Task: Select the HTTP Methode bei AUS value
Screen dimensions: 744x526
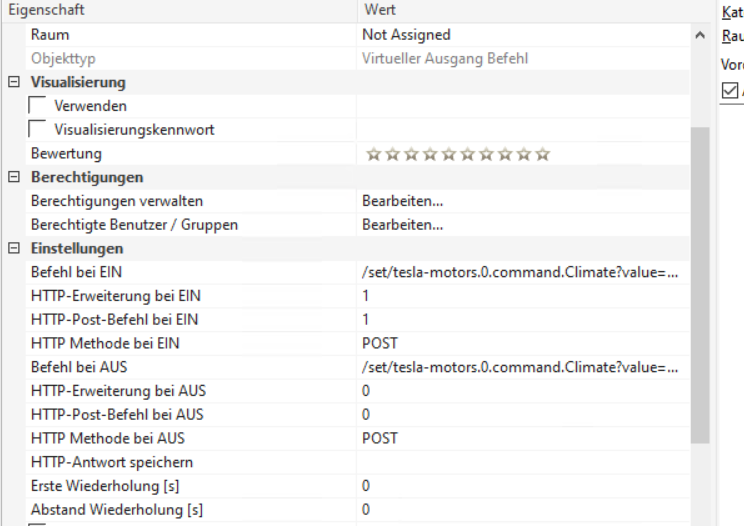Action: click(380, 438)
